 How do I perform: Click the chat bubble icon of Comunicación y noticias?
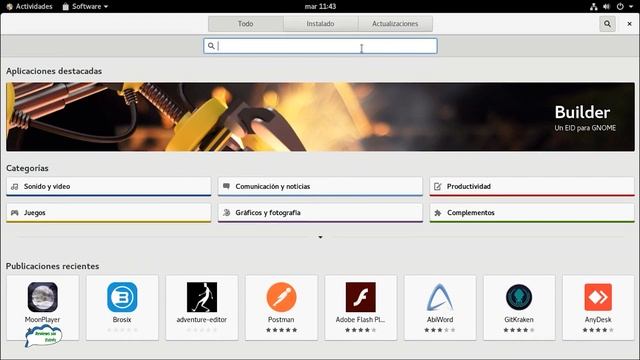click(x=226, y=186)
